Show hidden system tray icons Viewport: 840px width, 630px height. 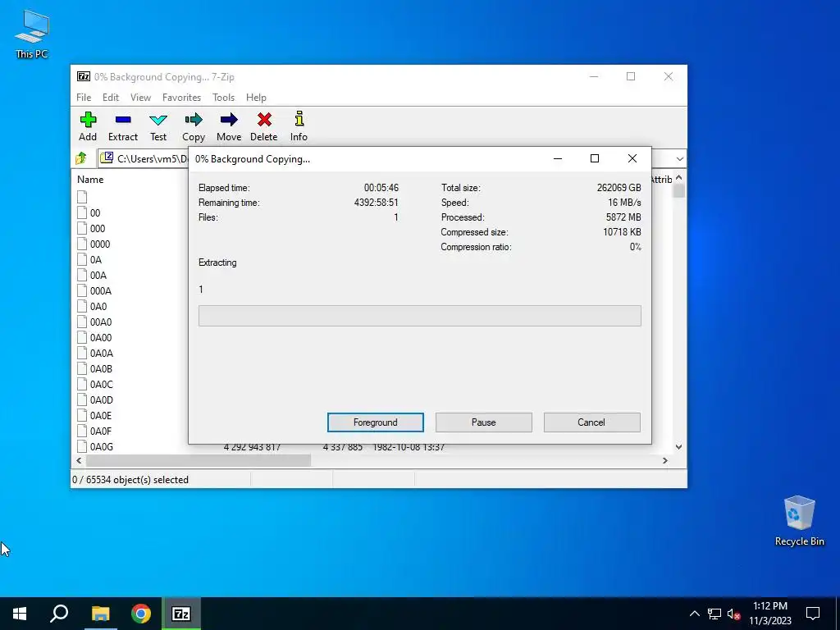tap(694, 614)
